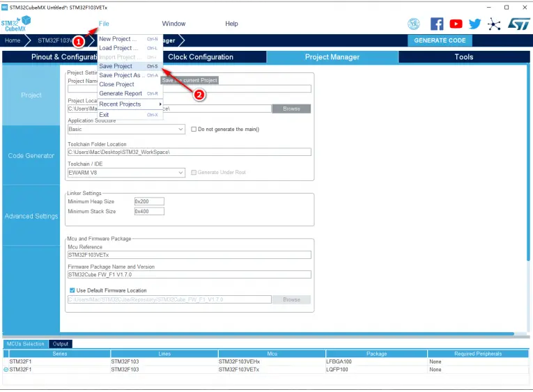Click the Series column header
This screenshot has width=533, height=392.
click(x=60, y=354)
